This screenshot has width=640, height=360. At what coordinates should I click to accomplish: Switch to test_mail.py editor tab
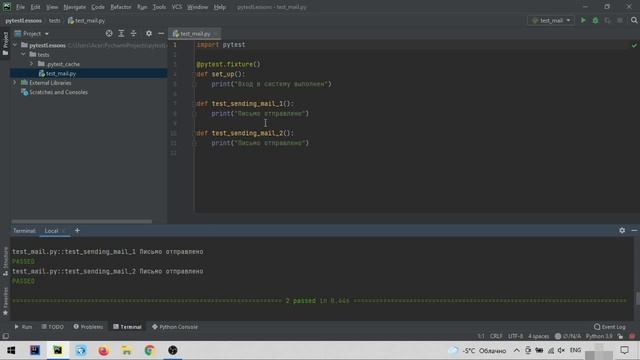[195, 34]
